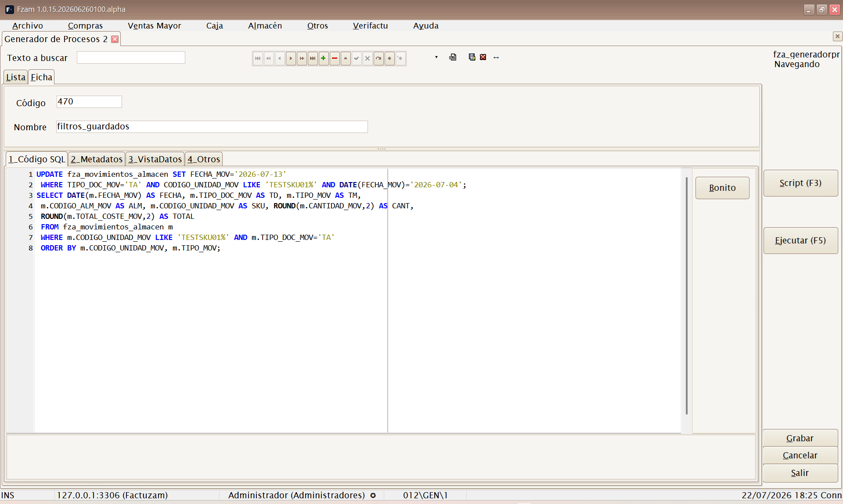Click the bottom message output area
The height and width of the screenshot is (504, 843).
click(381, 457)
